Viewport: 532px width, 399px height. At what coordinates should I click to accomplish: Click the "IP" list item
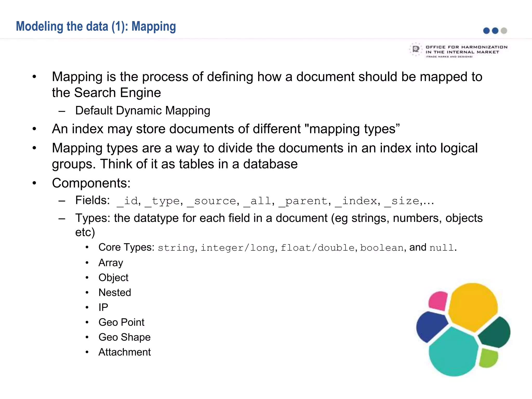pos(103,307)
